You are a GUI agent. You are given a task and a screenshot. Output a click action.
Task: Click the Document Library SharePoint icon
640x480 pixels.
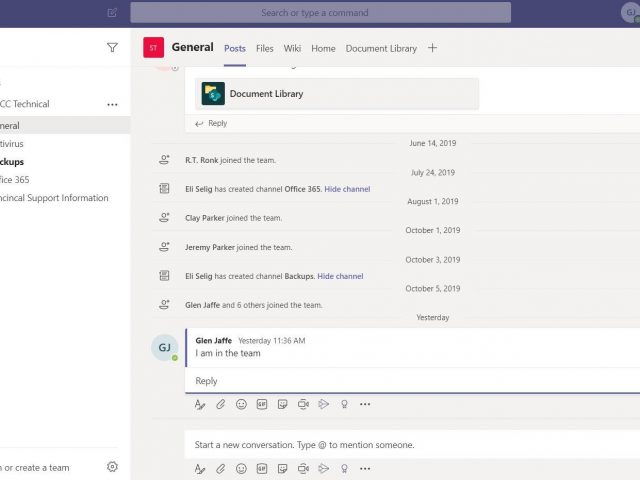[x=213, y=93]
